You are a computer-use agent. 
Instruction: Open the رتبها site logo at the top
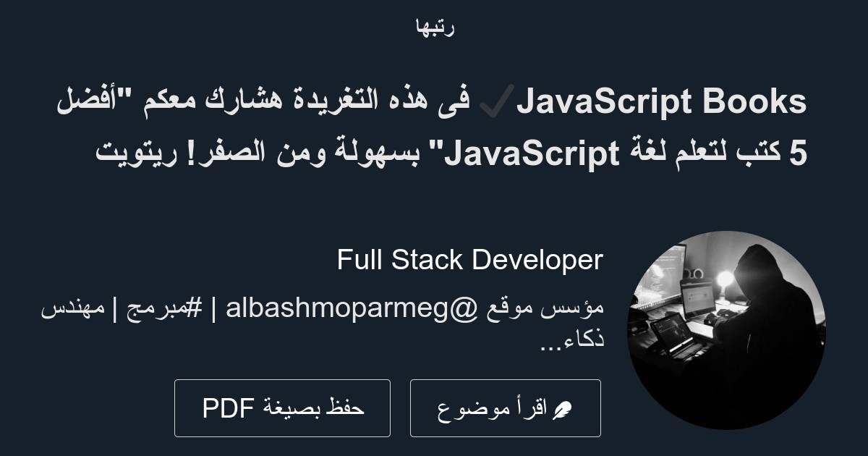(x=434, y=28)
